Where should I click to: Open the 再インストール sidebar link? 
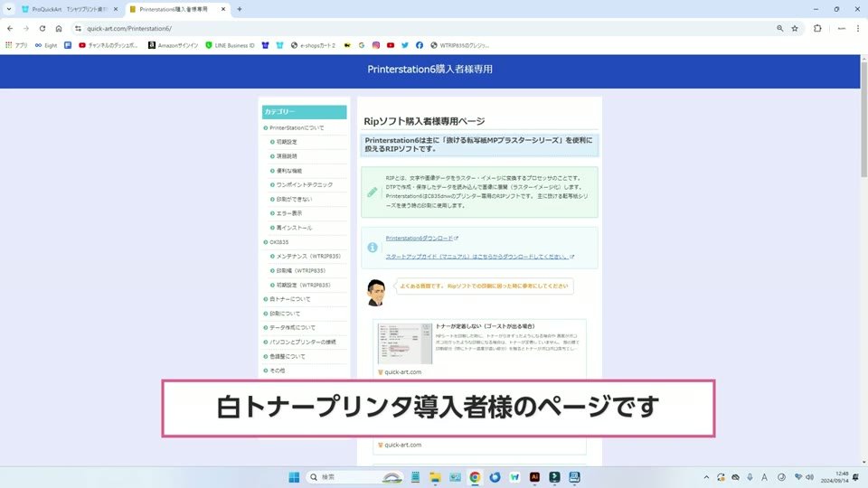tap(294, 228)
